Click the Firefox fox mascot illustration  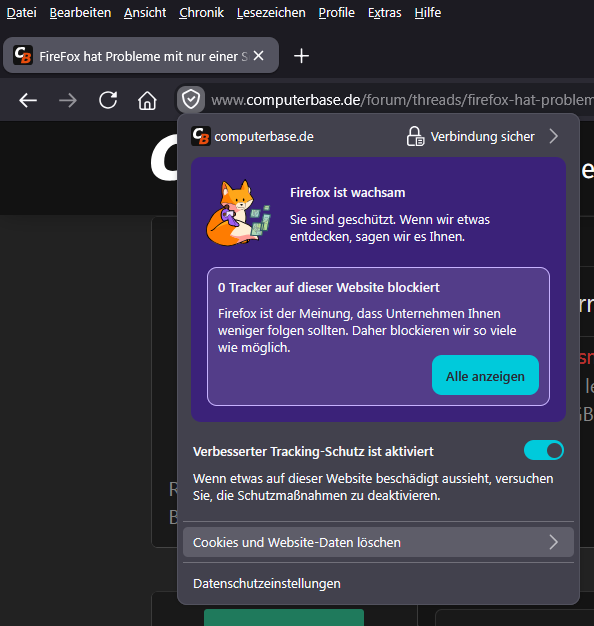[x=238, y=213]
